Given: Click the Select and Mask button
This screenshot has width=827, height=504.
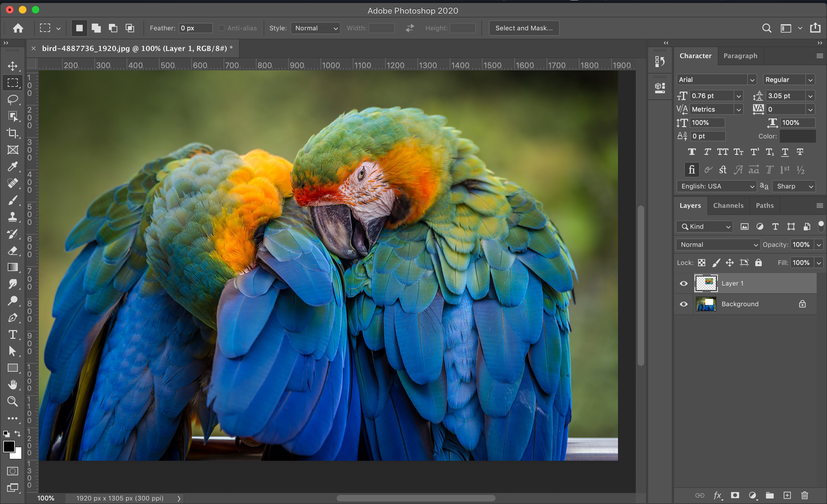Looking at the screenshot, I should (524, 28).
